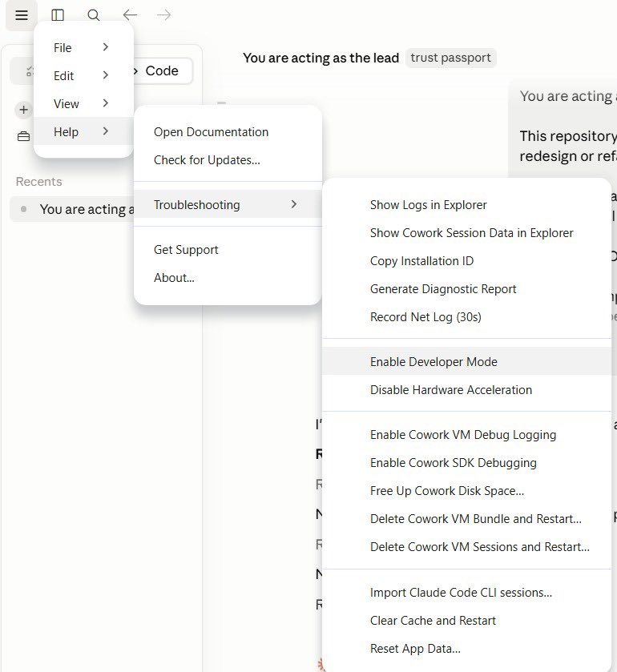This screenshot has height=672, width=617.
Task: Select Generate Diagnostic Report
Action: pos(466,289)
